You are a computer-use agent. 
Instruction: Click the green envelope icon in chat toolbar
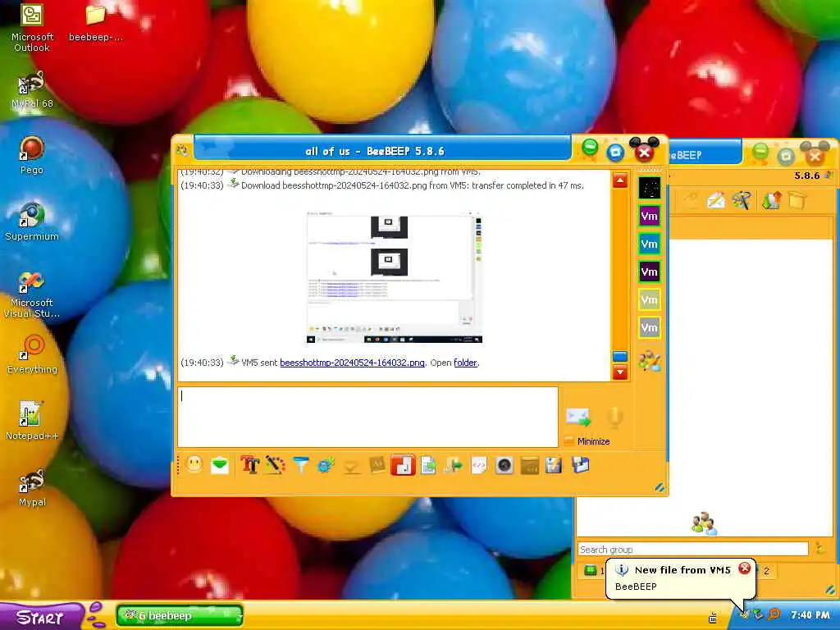click(220, 465)
